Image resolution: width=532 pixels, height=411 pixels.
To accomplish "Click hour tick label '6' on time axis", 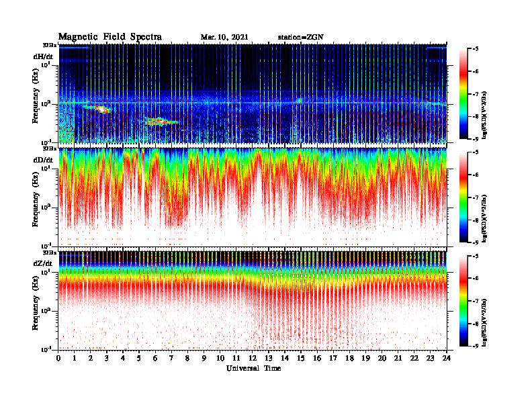I will [x=155, y=358].
